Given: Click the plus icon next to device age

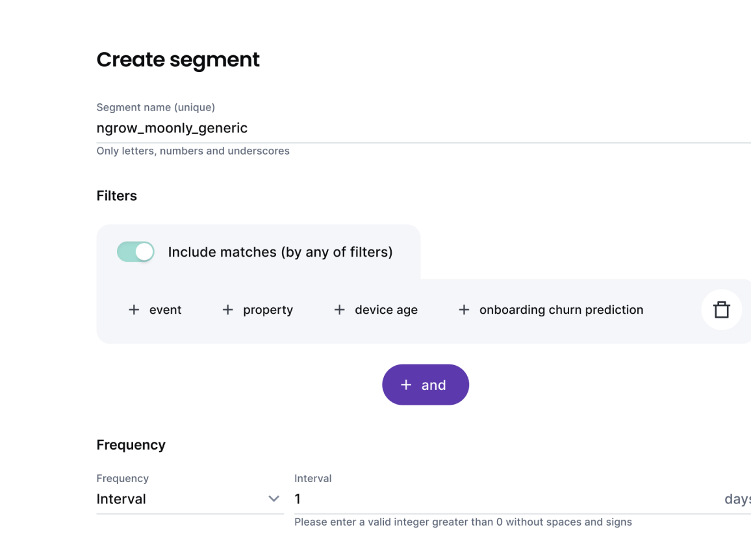Looking at the screenshot, I should pyautogui.click(x=338, y=310).
